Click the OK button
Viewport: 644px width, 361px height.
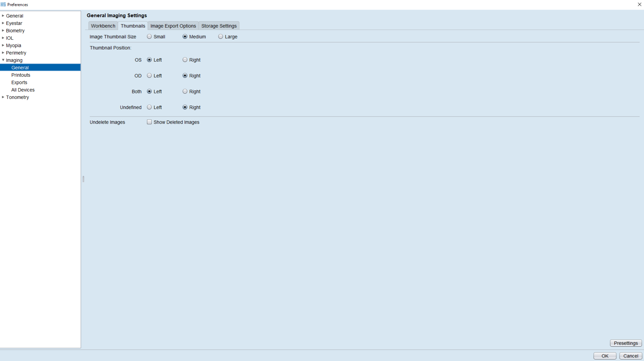(605, 356)
